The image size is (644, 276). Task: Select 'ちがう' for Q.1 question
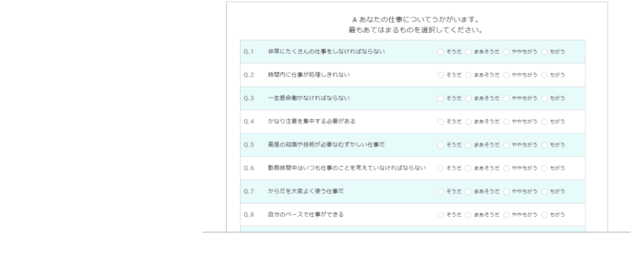tap(544, 51)
